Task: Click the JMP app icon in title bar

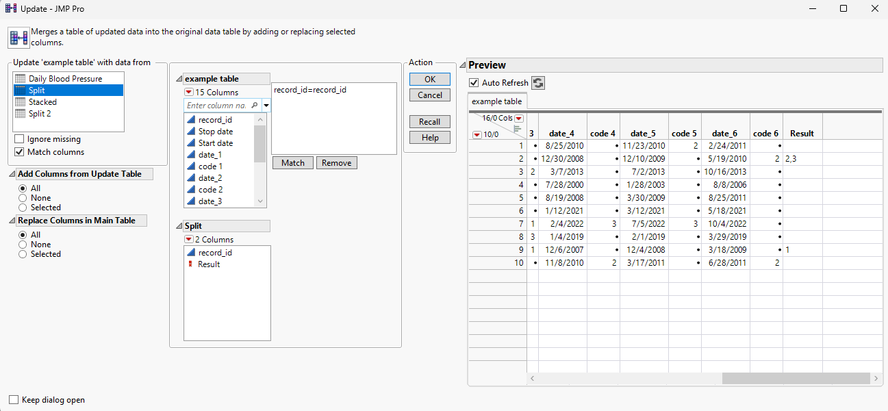Action: click(x=10, y=8)
